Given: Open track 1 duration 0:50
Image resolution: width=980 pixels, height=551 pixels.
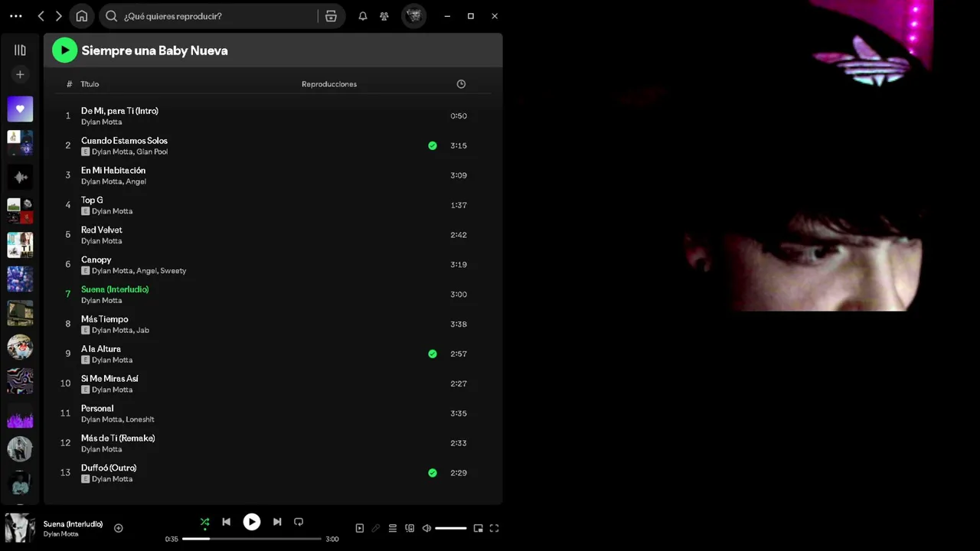Looking at the screenshot, I should click(459, 116).
